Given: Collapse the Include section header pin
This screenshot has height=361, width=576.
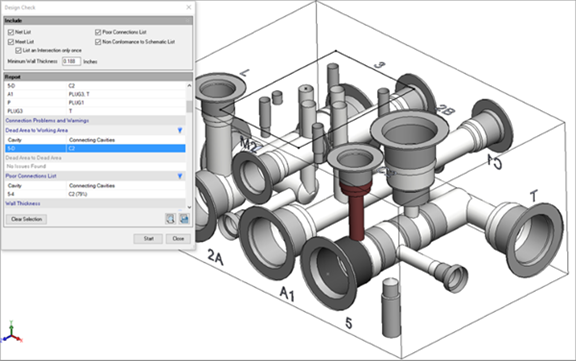Looking at the screenshot, I should (x=188, y=21).
